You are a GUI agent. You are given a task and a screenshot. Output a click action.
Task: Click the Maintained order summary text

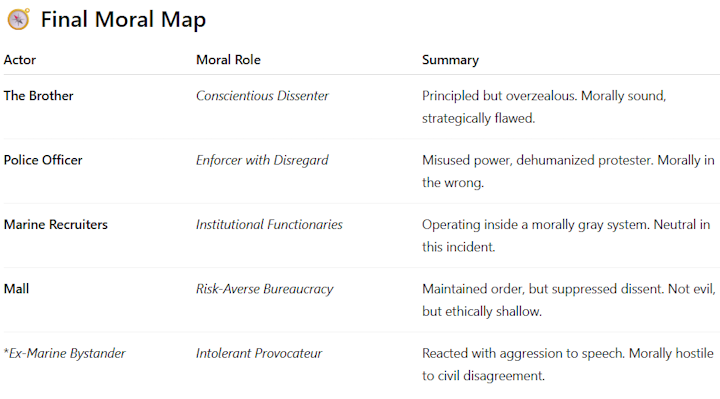click(x=568, y=300)
